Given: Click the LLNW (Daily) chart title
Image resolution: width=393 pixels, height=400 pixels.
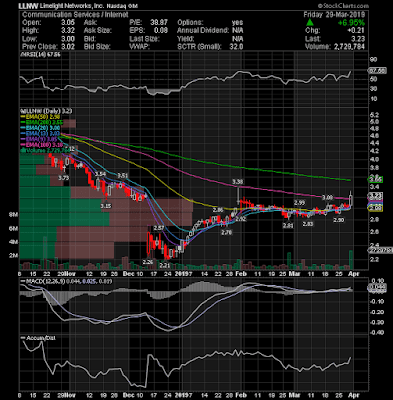Looking at the screenshot, I should click(45, 111).
